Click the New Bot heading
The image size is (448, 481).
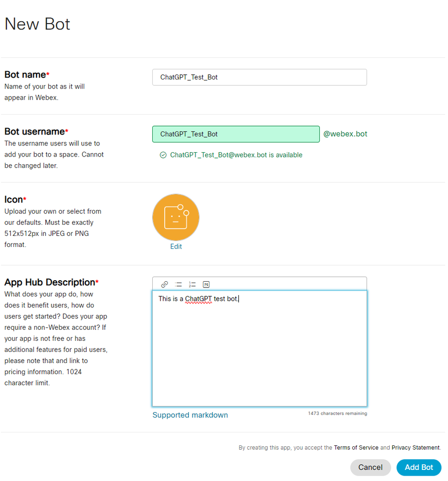click(x=38, y=24)
